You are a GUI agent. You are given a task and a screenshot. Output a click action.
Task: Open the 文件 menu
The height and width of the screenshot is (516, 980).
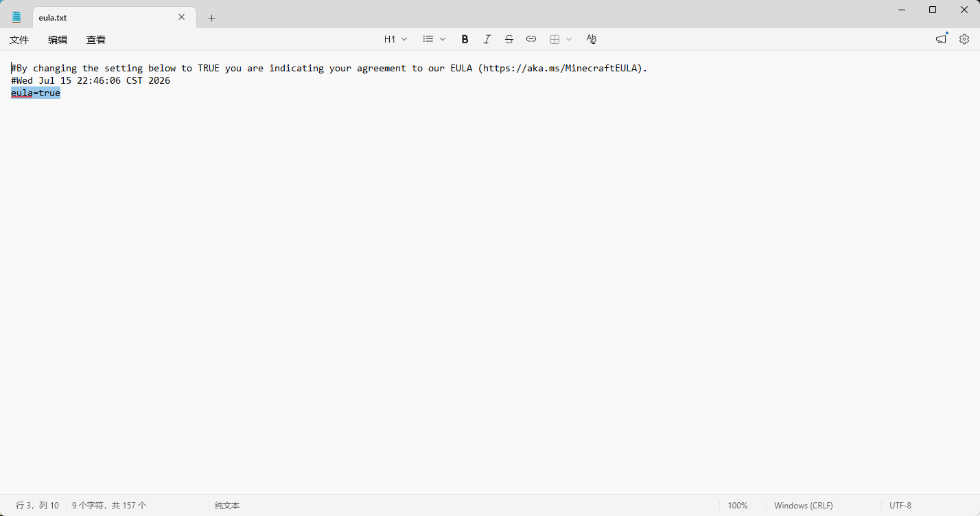point(19,40)
